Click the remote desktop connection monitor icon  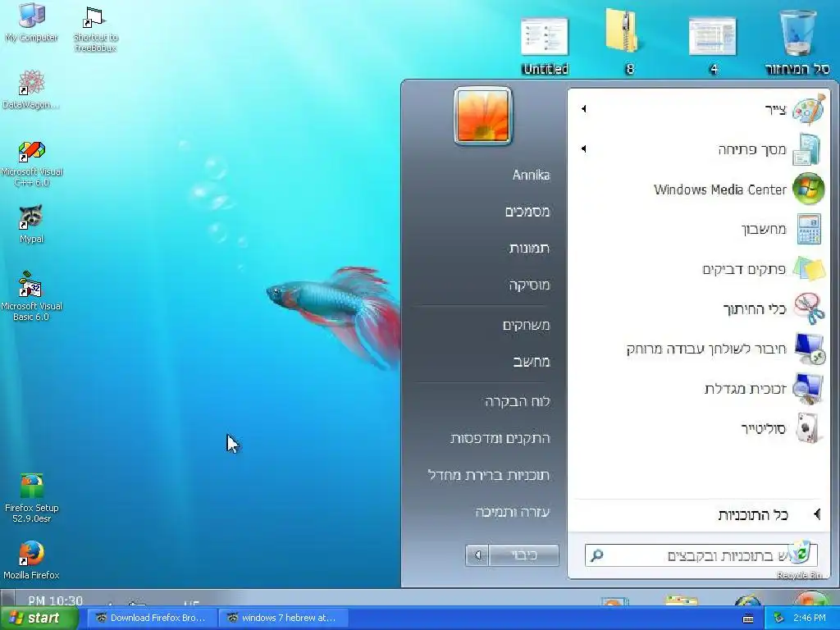(810, 349)
